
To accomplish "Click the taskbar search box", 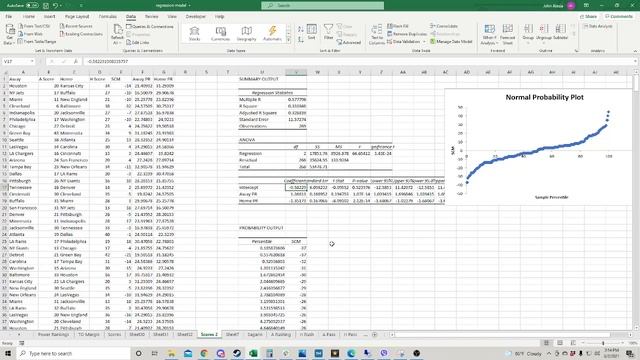I will point(73,353).
